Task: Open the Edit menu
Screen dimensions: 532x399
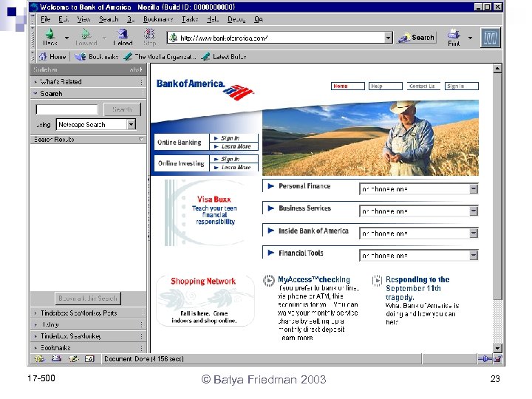Action: click(x=64, y=19)
